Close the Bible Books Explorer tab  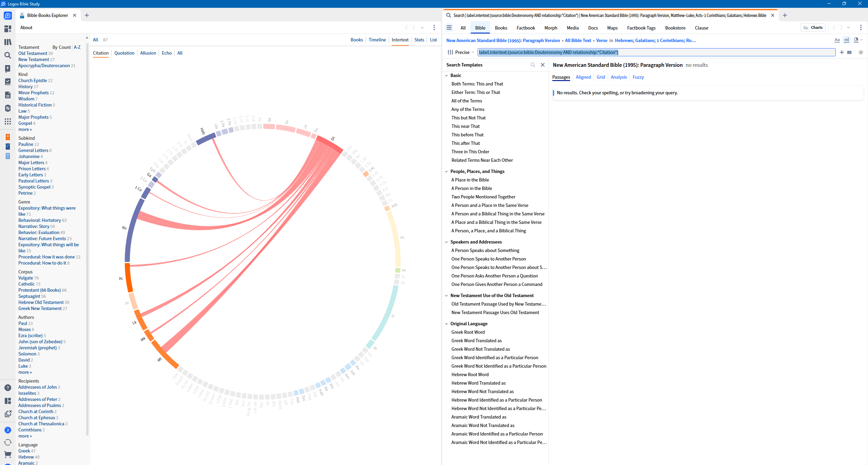coord(75,15)
